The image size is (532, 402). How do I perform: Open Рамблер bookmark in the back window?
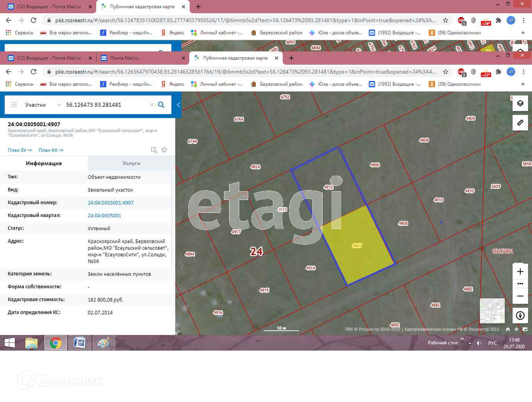(x=126, y=33)
